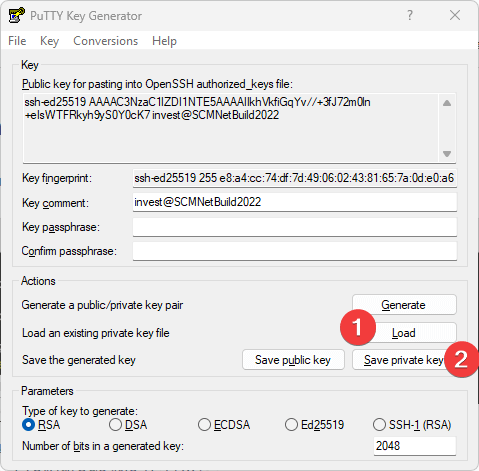The image size is (479, 471).
Task: Click the number of bits field showing 2048
Action: click(415, 446)
